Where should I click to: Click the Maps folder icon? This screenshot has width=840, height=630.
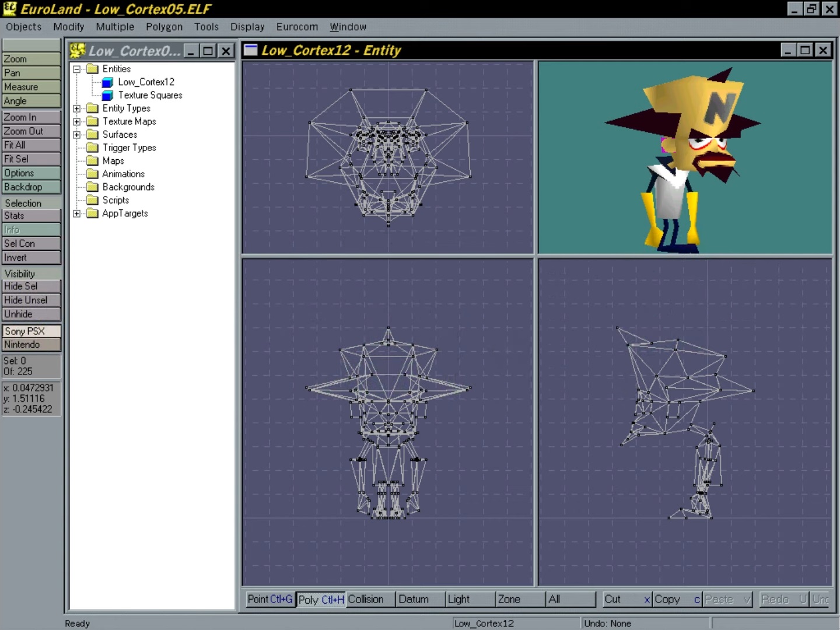point(92,161)
